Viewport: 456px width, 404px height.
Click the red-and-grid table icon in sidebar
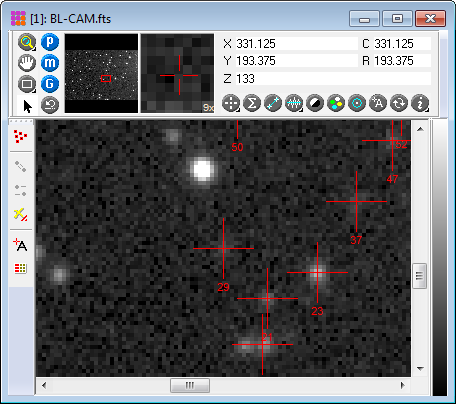point(21,268)
